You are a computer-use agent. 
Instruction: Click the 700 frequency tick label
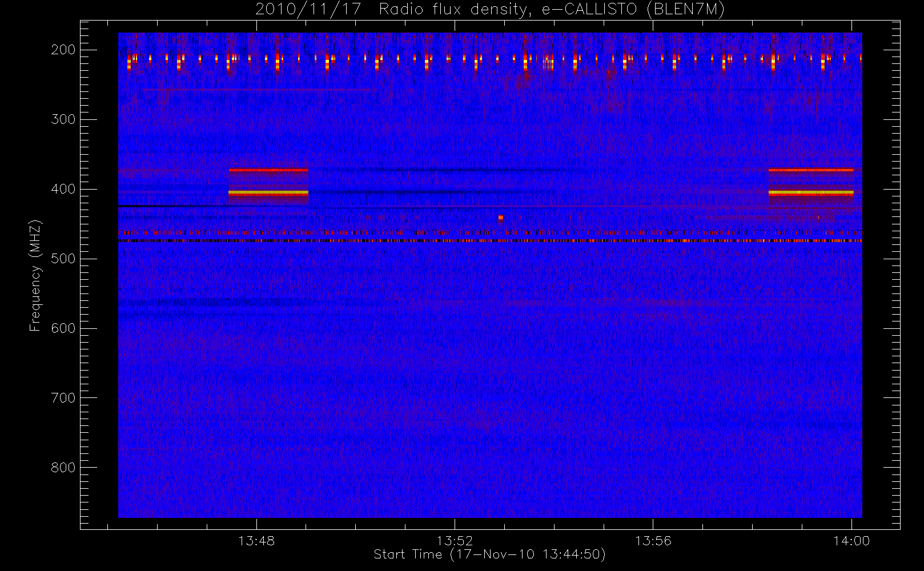[x=63, y=398]
